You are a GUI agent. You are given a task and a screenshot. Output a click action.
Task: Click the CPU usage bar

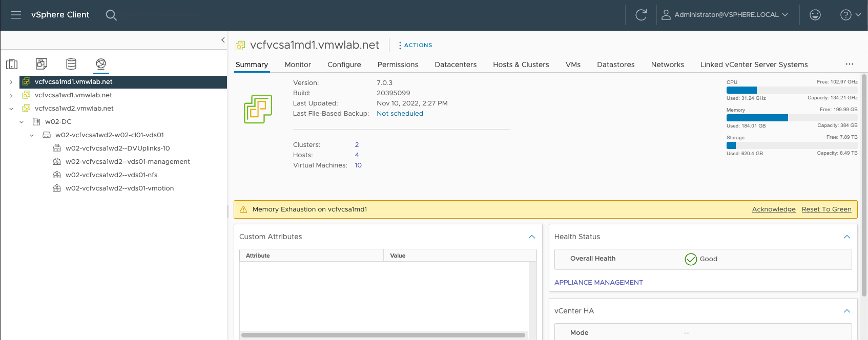click(792, 90)
